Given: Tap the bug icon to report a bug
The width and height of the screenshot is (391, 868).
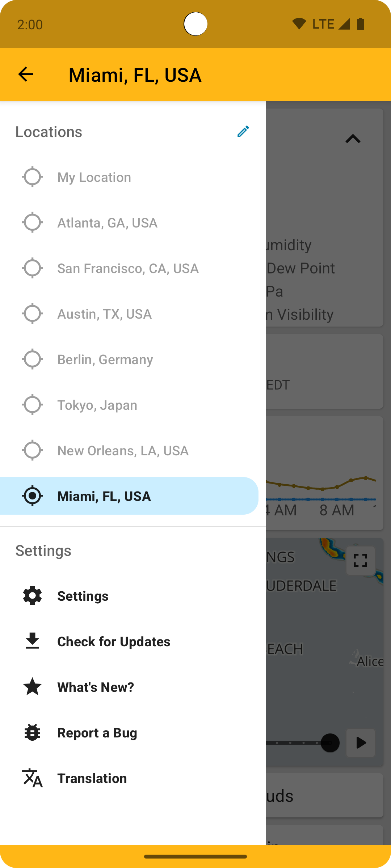Looking at the screenshot, I should [x=32, y=732].
